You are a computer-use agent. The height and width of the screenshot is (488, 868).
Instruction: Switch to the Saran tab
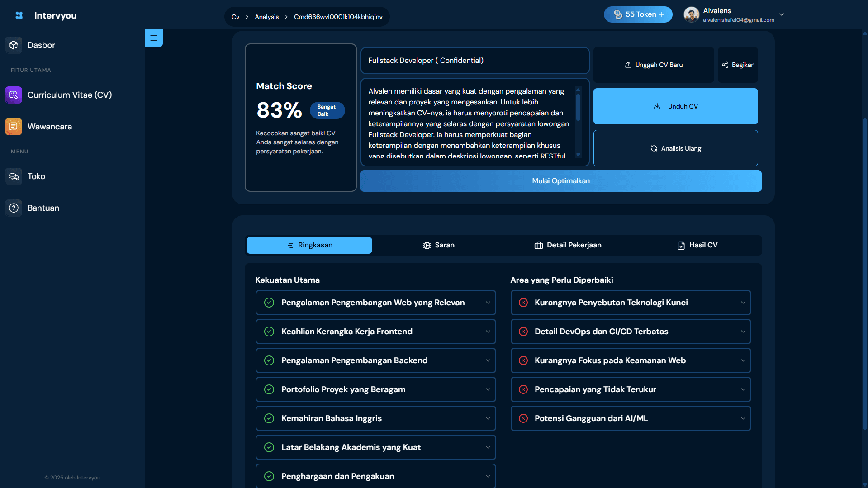pyautogui.click(x=438, y=245)
